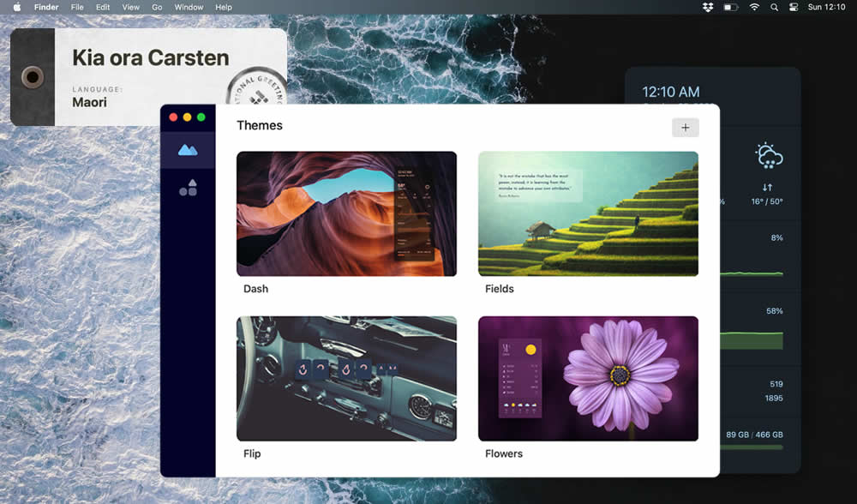Click the Fields theme label
Image resolution: width=857 pixels, height=504 pixels.
click(x=500, y=289)
